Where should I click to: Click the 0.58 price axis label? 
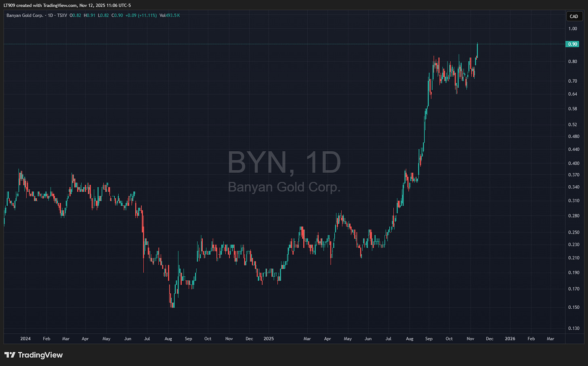pyautogui.click(x=572, y=109)
